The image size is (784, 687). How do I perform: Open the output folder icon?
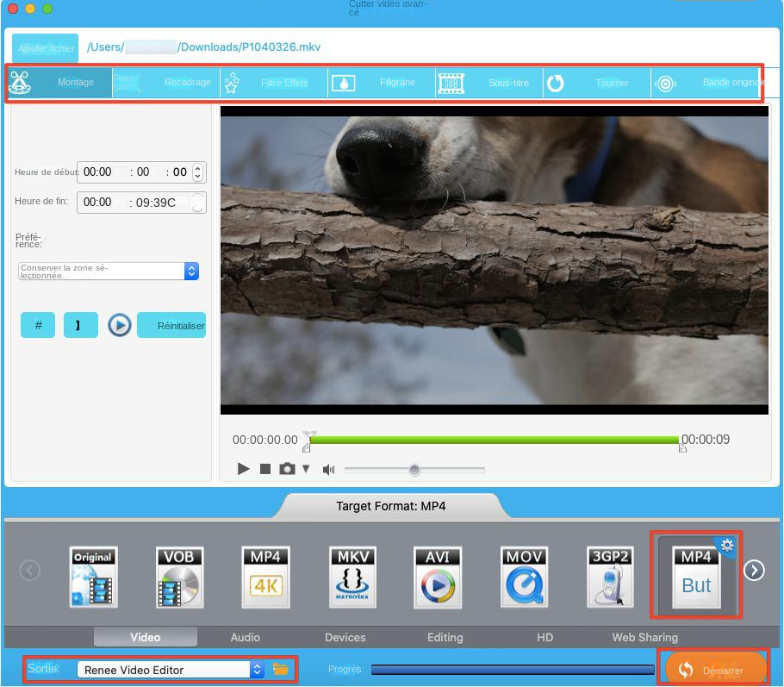280,669
